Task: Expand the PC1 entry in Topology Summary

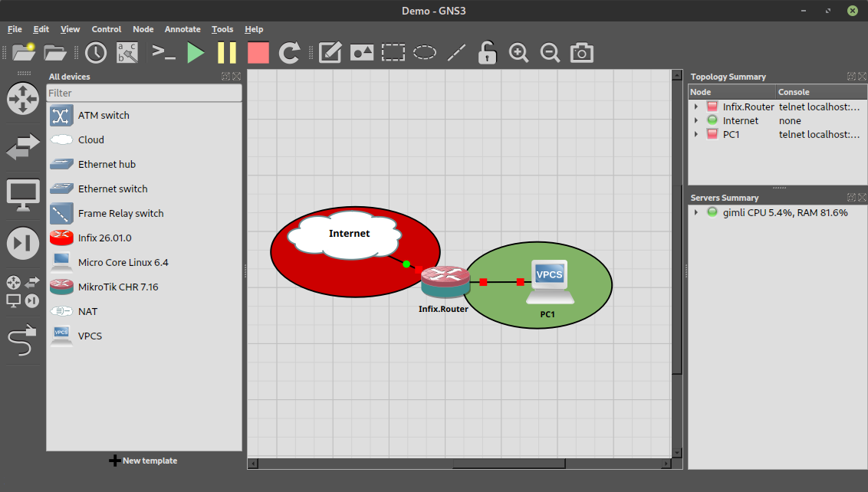Action: coord(696,135)
